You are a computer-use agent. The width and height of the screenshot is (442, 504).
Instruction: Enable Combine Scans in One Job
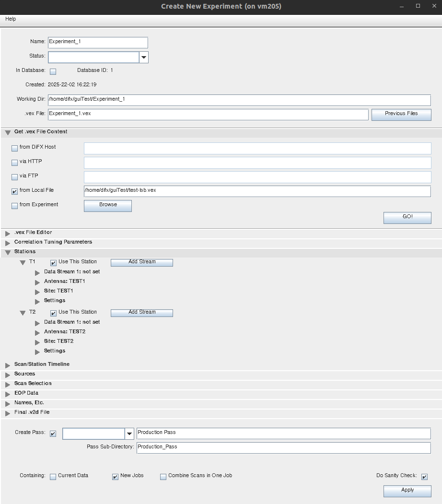click(x=163, y=477)
